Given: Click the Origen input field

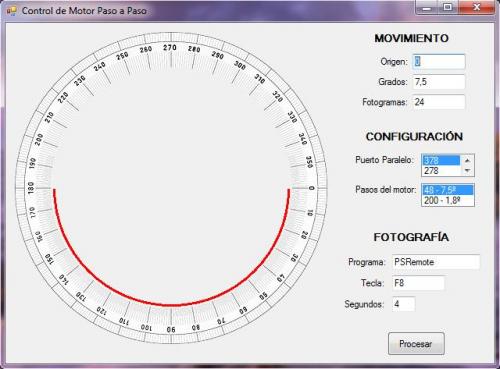Looking at the screenshot, I should [x=439, y=62].
